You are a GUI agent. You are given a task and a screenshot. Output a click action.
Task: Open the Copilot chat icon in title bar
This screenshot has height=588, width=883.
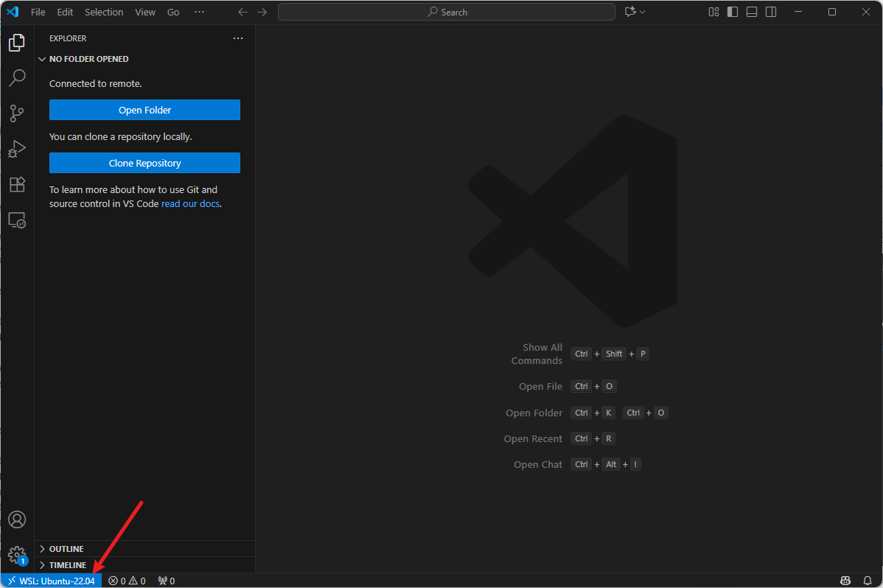tap(631, 12)
